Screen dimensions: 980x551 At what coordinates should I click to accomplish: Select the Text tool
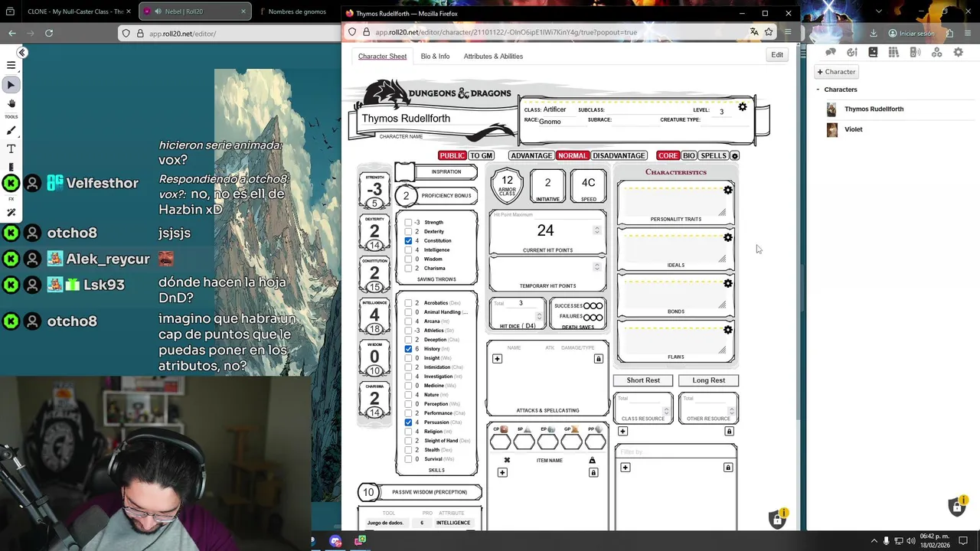pos(11,149)
